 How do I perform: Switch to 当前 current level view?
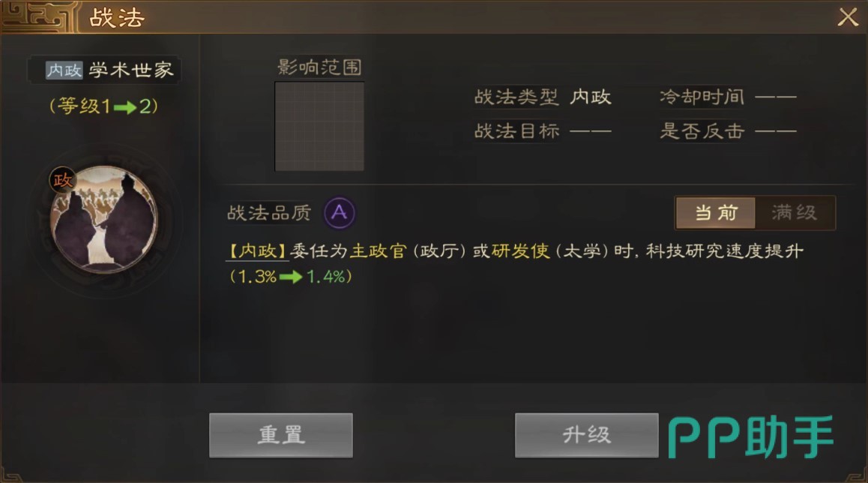[x=716, y=213]
